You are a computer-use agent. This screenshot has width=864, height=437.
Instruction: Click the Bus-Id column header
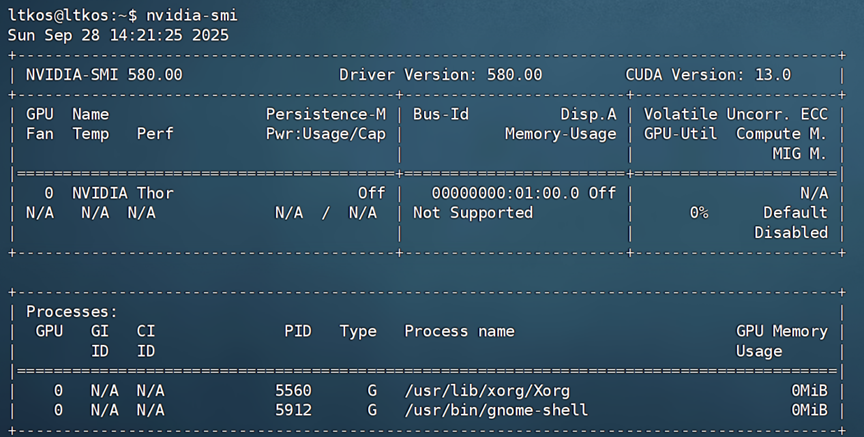441,114
